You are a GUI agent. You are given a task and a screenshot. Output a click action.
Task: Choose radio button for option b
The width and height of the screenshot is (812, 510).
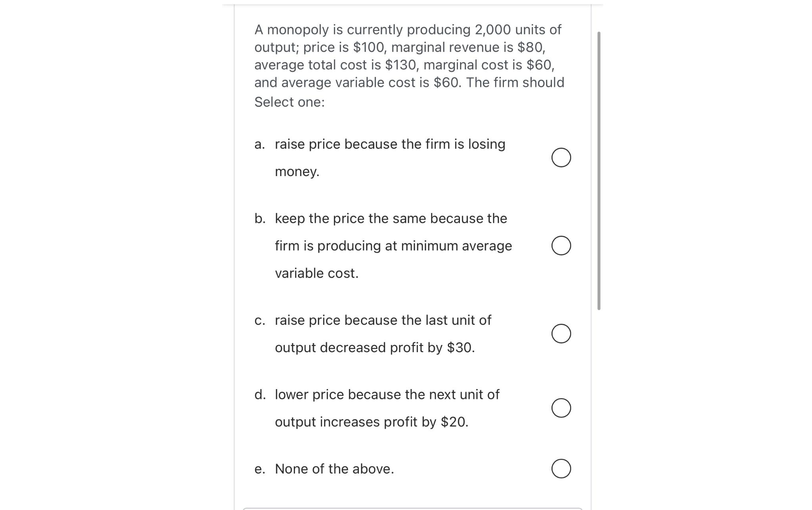pos(561,245)
